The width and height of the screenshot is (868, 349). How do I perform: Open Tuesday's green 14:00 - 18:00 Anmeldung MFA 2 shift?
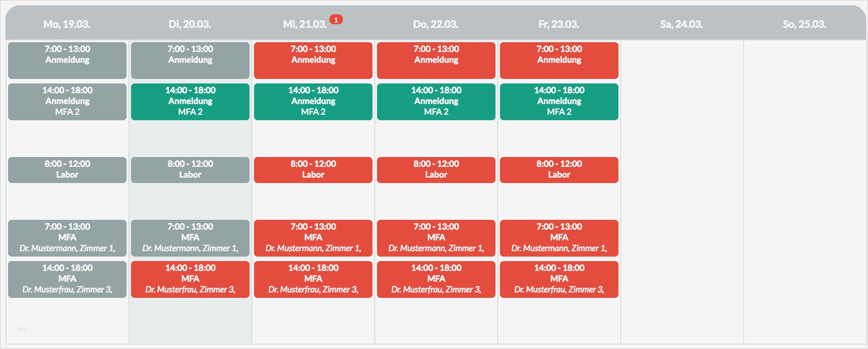point(190,102)
